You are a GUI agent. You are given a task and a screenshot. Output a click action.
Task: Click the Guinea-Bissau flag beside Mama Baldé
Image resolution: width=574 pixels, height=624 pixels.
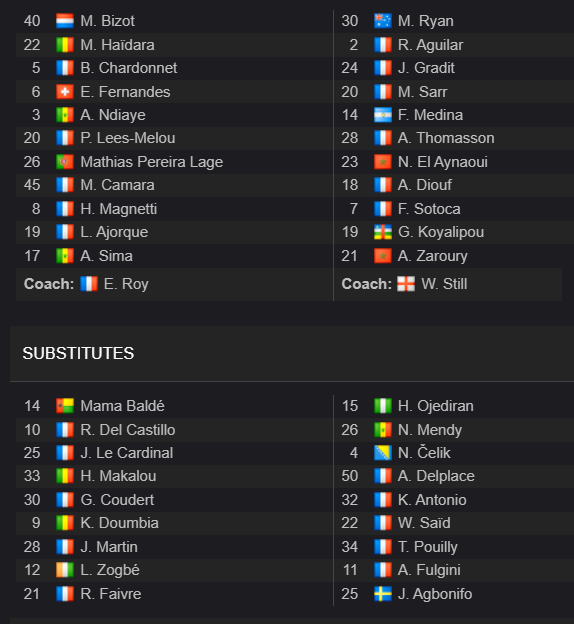(65, 406)
